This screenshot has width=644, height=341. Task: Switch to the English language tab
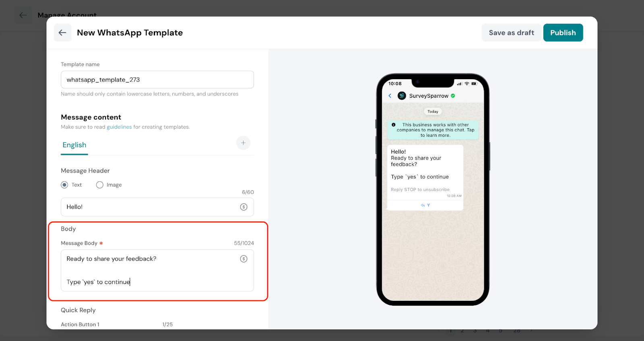point(74,145)
